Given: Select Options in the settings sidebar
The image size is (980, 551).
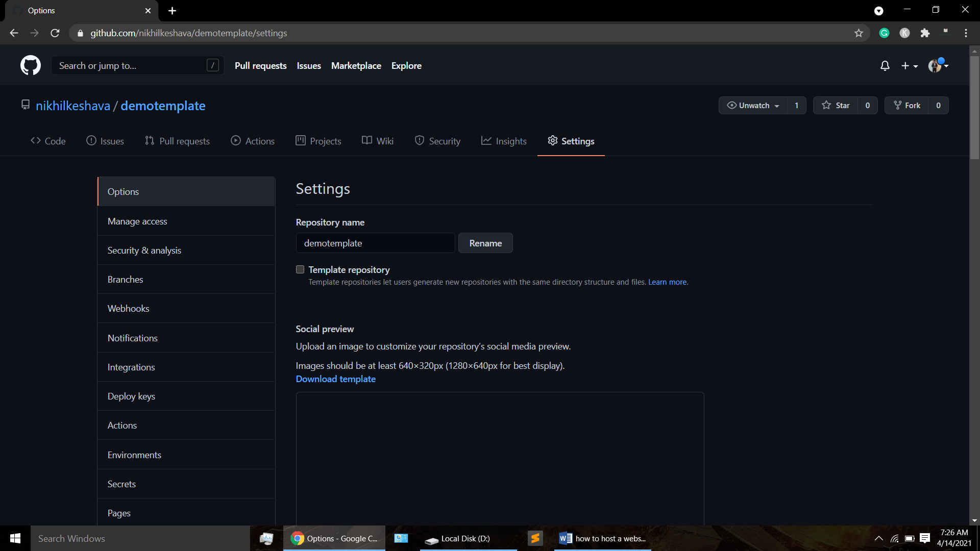Looking at the screenshot, I should (x=186, y=192).
